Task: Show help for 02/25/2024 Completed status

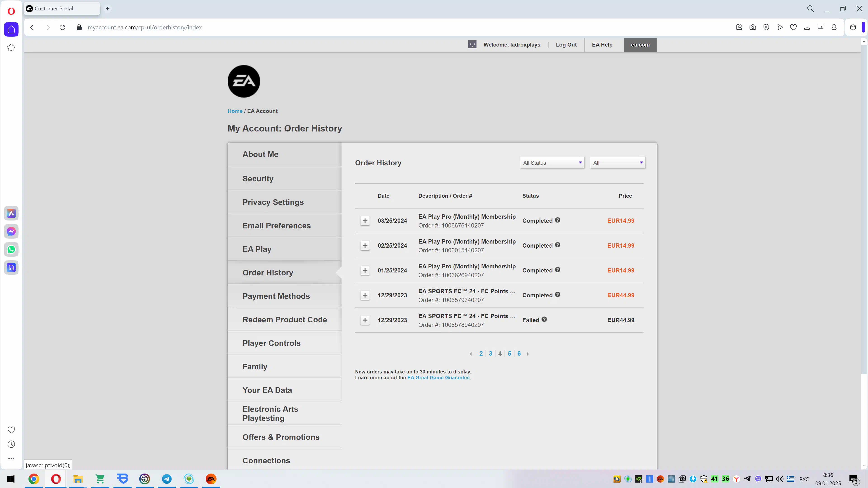Action: coord(558,245)
